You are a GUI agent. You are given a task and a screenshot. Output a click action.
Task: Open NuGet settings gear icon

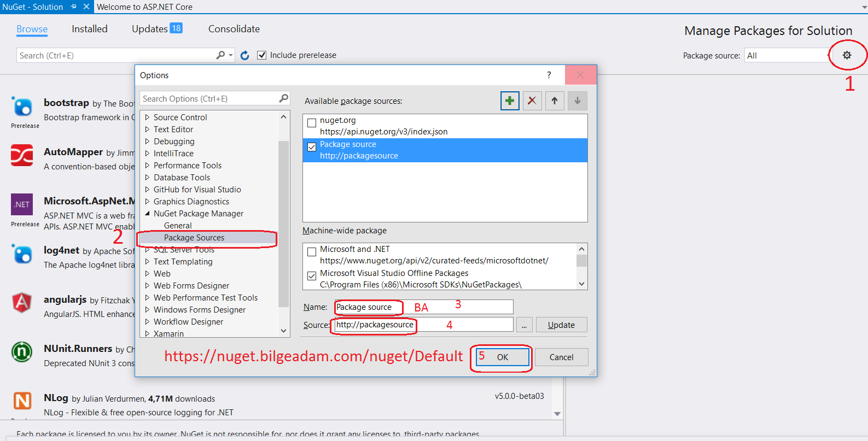847,55
